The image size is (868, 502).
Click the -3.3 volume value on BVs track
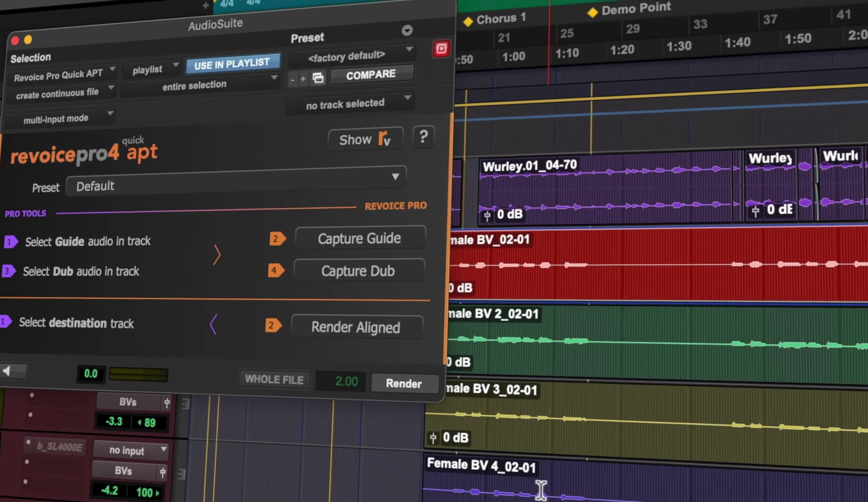pyautogui.click(x=113, y=421)
